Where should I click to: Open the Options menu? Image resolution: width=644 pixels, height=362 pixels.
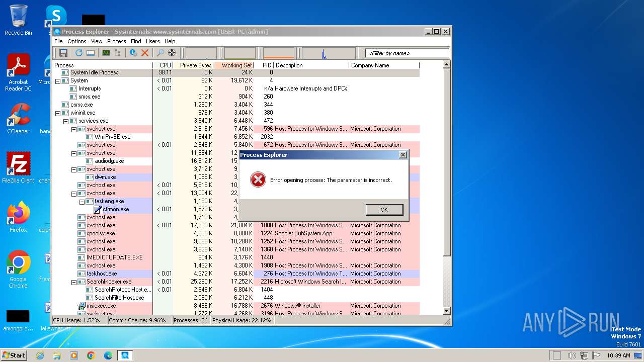77,41
